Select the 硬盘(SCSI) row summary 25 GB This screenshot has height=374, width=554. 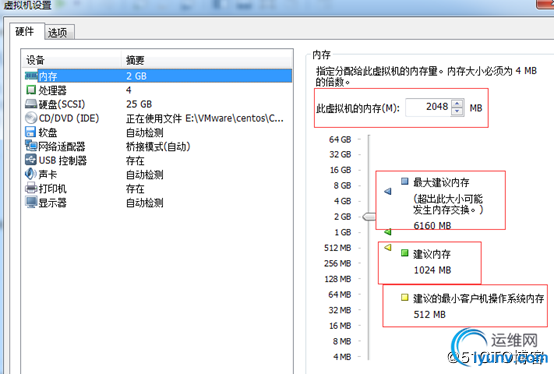click(x=139, y=104)
